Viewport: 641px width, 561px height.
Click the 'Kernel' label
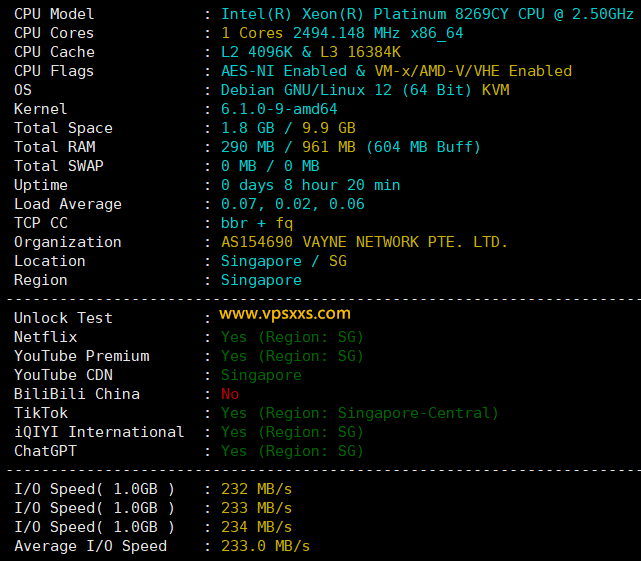coord(40,109)
